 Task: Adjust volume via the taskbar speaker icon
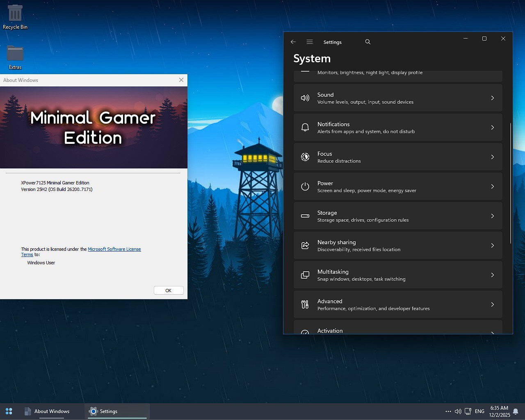click(458, 411)
